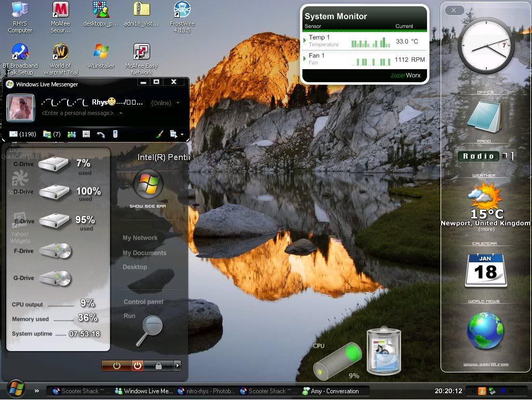This screenshot has width=532, height=400.
Task: Click the World News globe icon
Action: pos(485,330)
